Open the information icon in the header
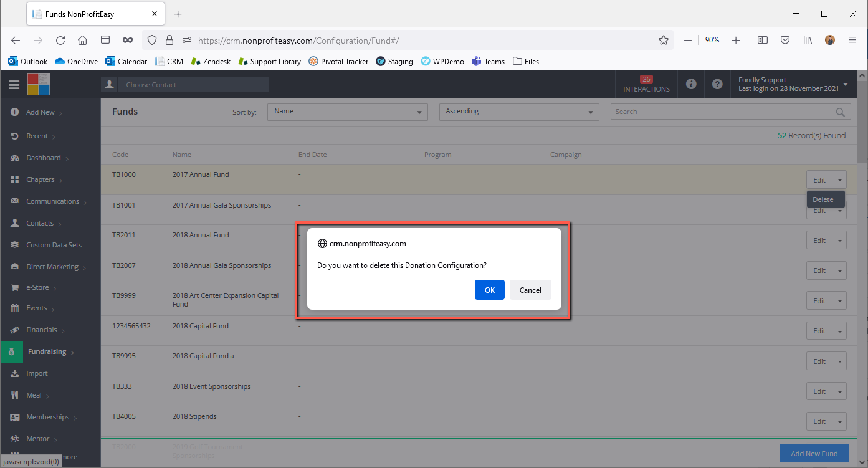Image resolution: width=868 pixels, height=468 pixels. [691, 84]
